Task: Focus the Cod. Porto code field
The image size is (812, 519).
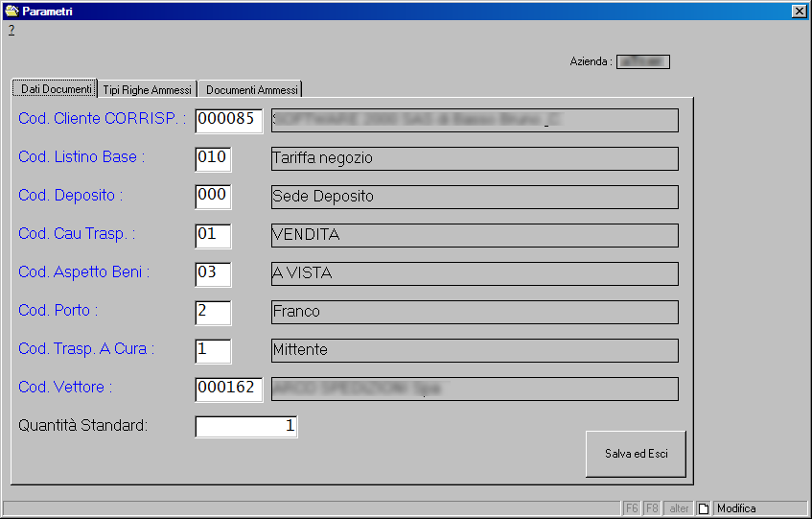Action: pos(213,312)
